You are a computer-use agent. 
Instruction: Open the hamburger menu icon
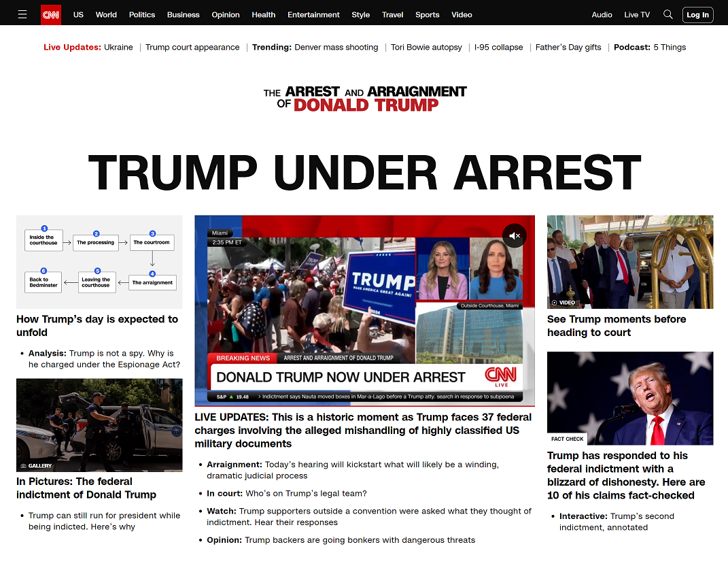coord(22,14)
